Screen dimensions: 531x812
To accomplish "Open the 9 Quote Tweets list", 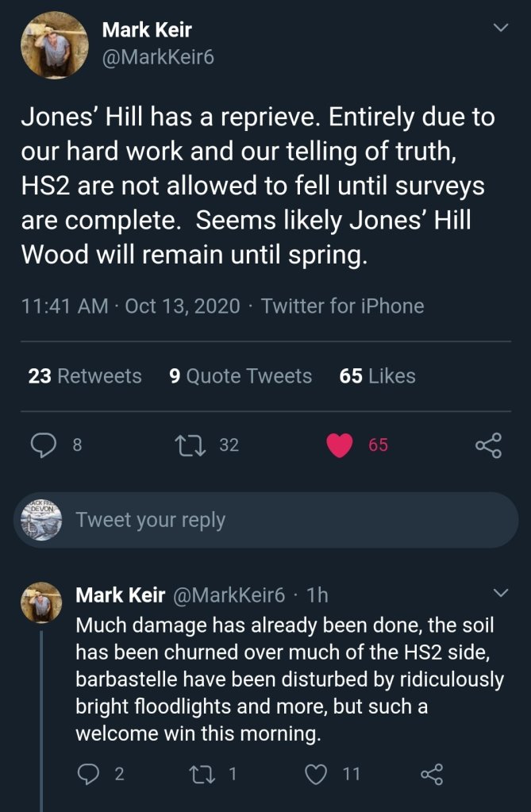I will point(240,376).
